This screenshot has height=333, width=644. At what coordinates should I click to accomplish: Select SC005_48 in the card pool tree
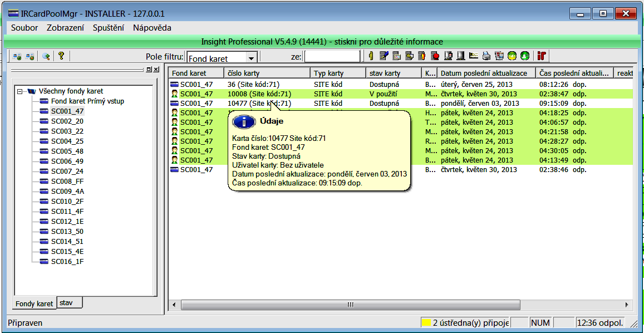pos(67,151)
